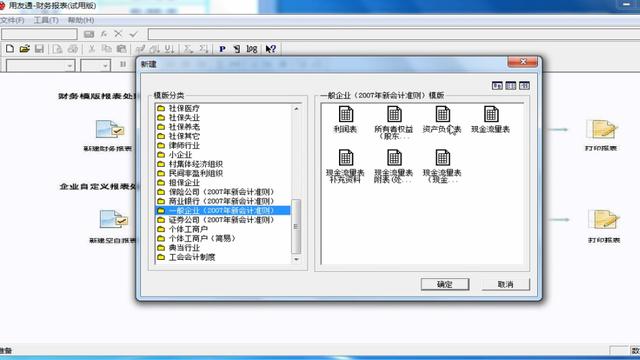Image resolution: width=640 pixels, height=360 pixels.
Task: Switch to detail view mode
Action: [524, 86]
